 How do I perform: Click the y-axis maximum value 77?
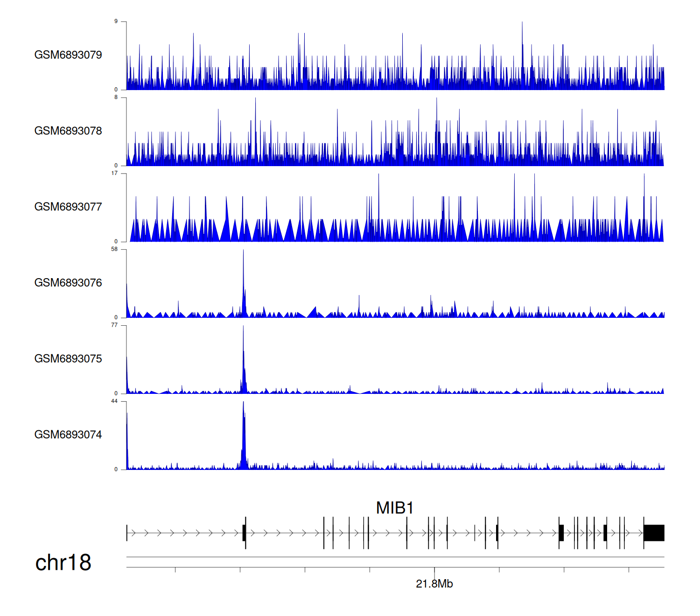click(x=114, y=325)
